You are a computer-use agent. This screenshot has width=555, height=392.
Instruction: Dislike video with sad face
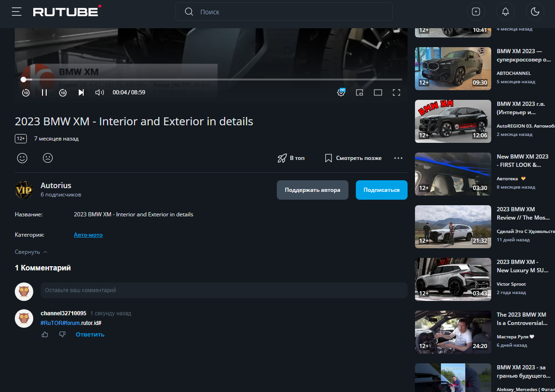[x=48, y=158]
